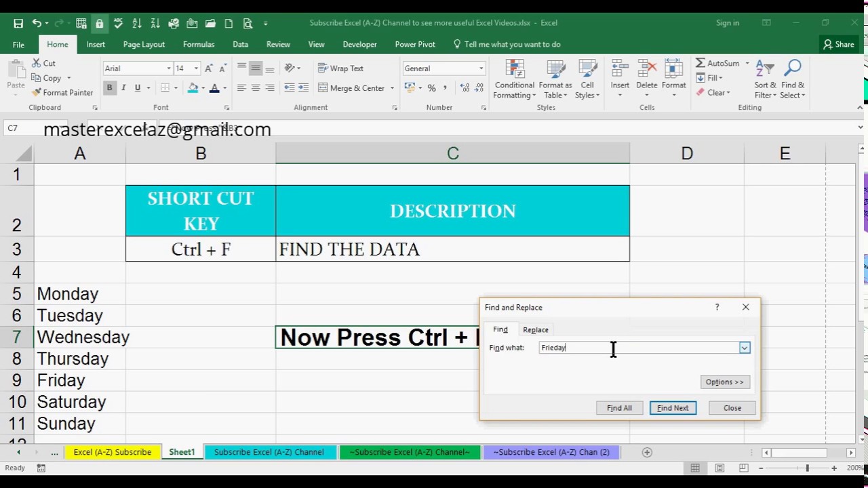This screenshot has height=488, width=868.
Task: Open Format as Table gallery
Action: click(x=555, y=79)
